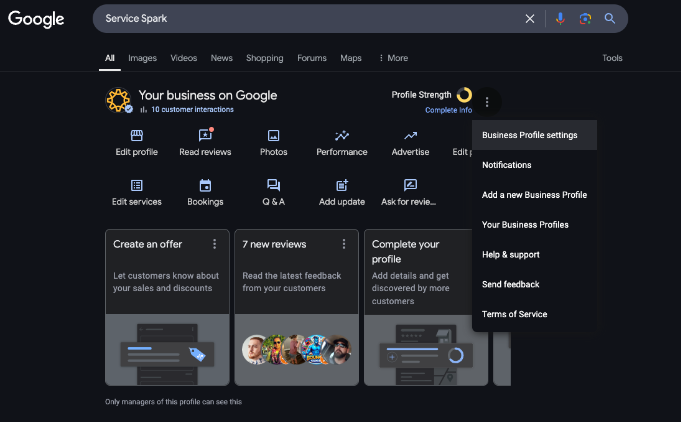This screenshot has height=422, width=681.
Task: Click the Edit profile storefront icon
Action: (137, 136)
